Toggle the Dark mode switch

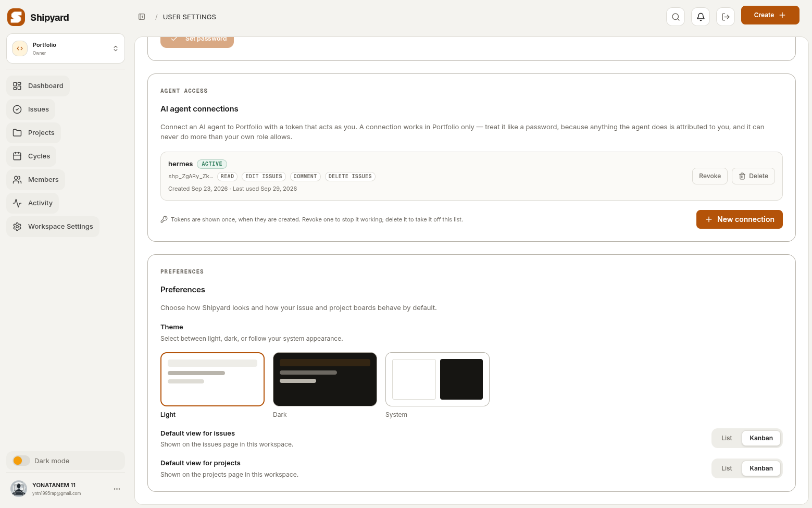click(x=21, y=461)
